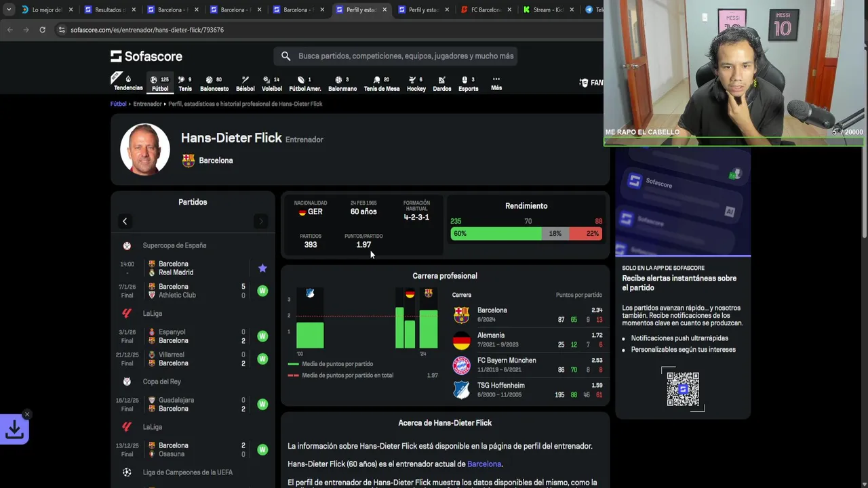Screen dimensions: 868x488
Task: Expand the Más sports menu
Action: (496, 83)
